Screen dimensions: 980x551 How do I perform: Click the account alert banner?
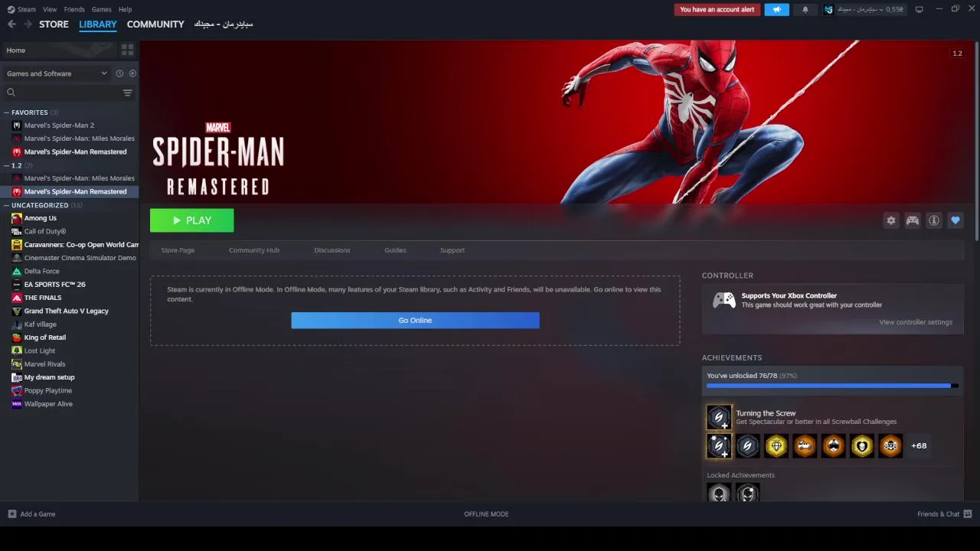[717, 9]
